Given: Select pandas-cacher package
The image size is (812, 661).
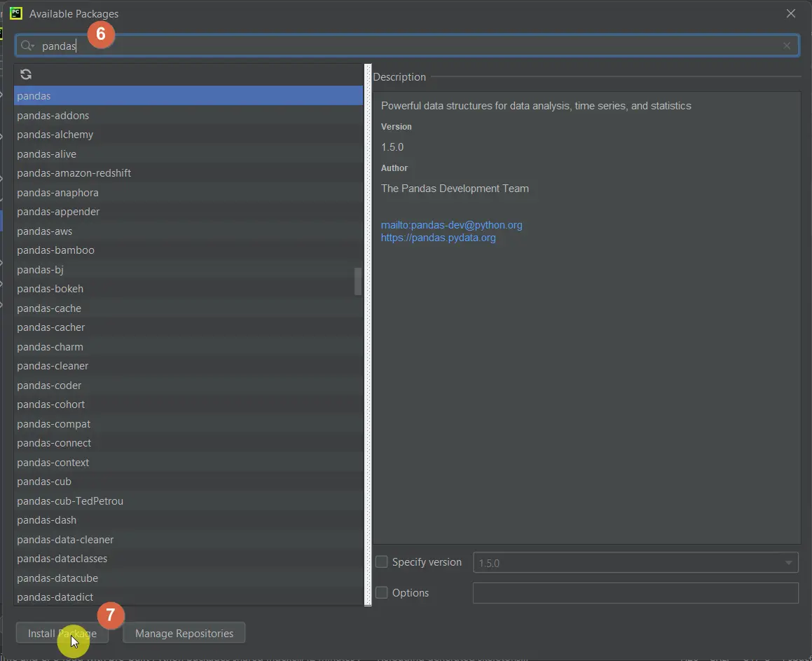Looking at the screenshot, I should (x=188, y=327).
